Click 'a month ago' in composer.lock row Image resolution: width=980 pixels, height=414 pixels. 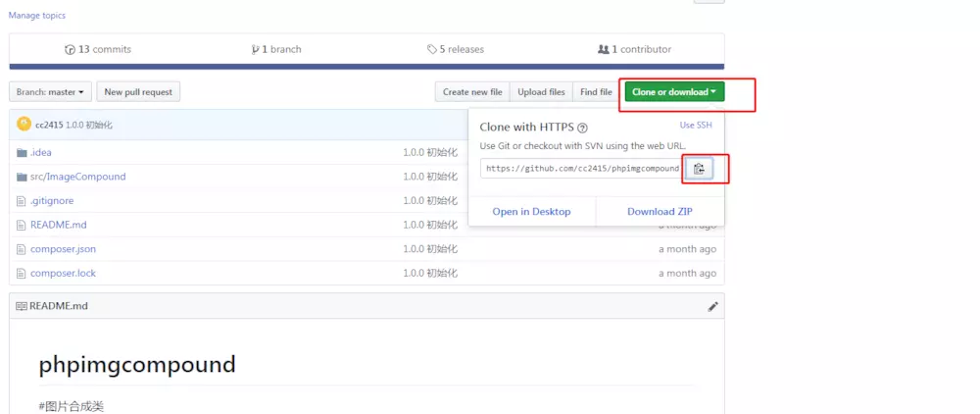tap(688, 274)
